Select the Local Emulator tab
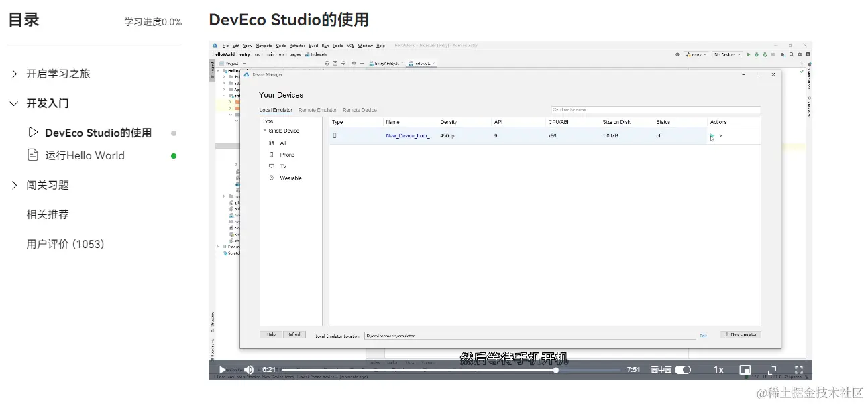Screen dimensions: 868x404 (276, 110)
